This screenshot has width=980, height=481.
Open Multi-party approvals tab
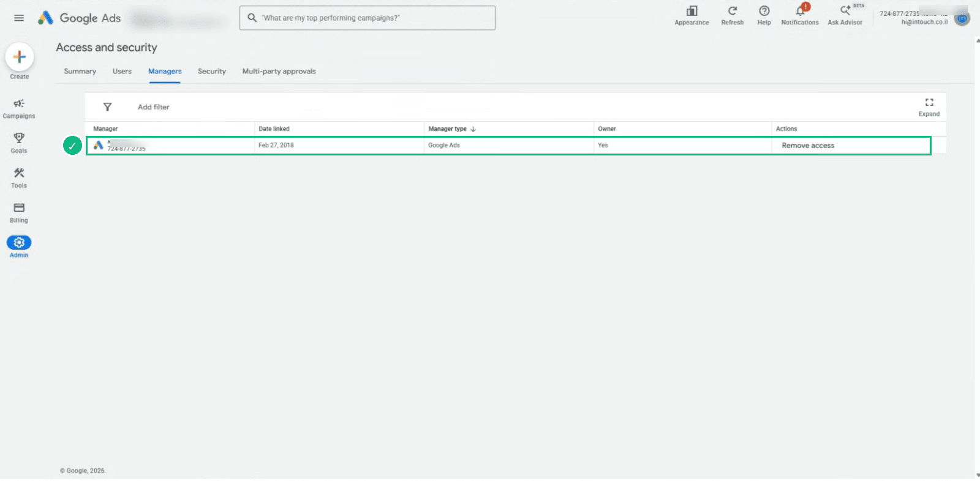point(279,72)
